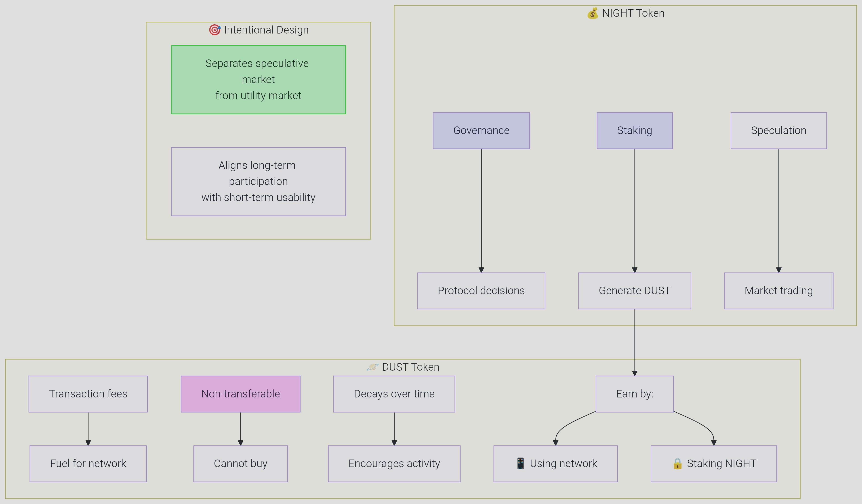The width and height of the screenshot is (862, 504).
Task: Click the Encourages activity box
Action: click(394, 464)
